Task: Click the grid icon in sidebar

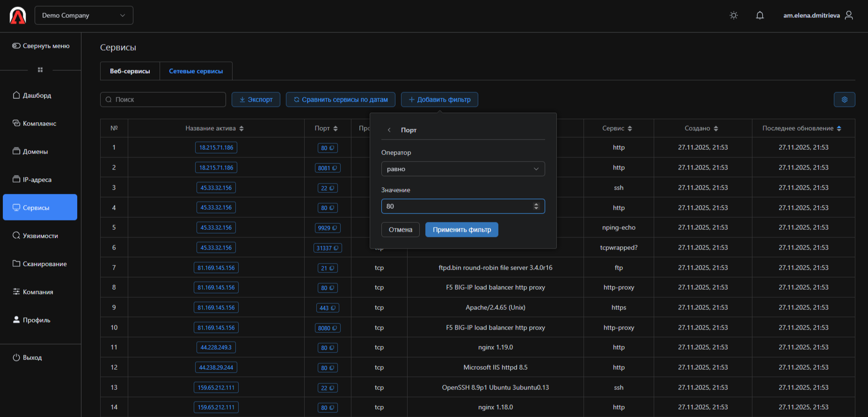Action: point(40,70)
